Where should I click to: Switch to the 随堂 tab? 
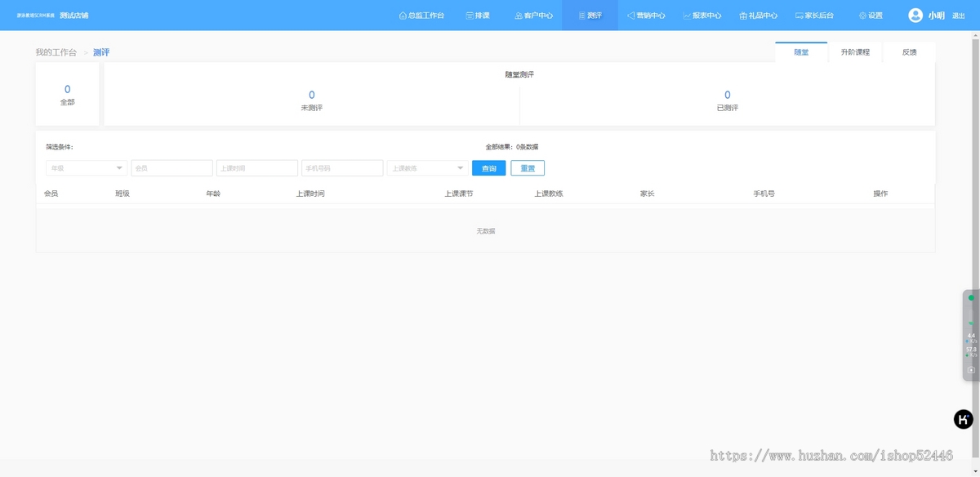tap(801, 52)
